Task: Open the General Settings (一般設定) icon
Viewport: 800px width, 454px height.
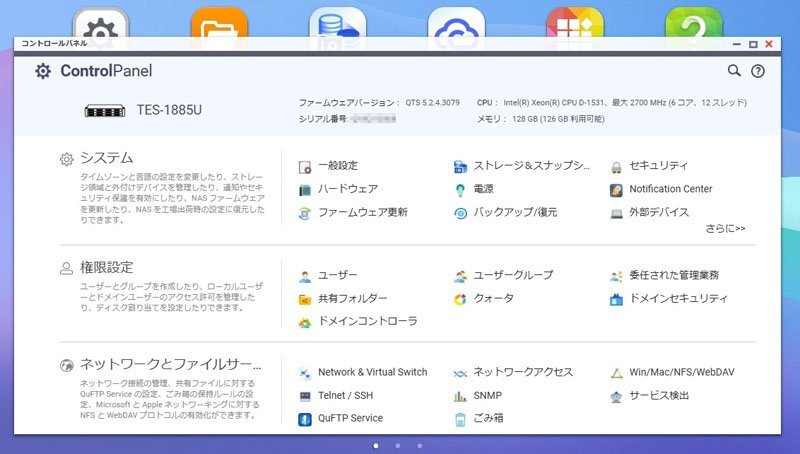Action: pyautogui.click(x=305, y=166)
